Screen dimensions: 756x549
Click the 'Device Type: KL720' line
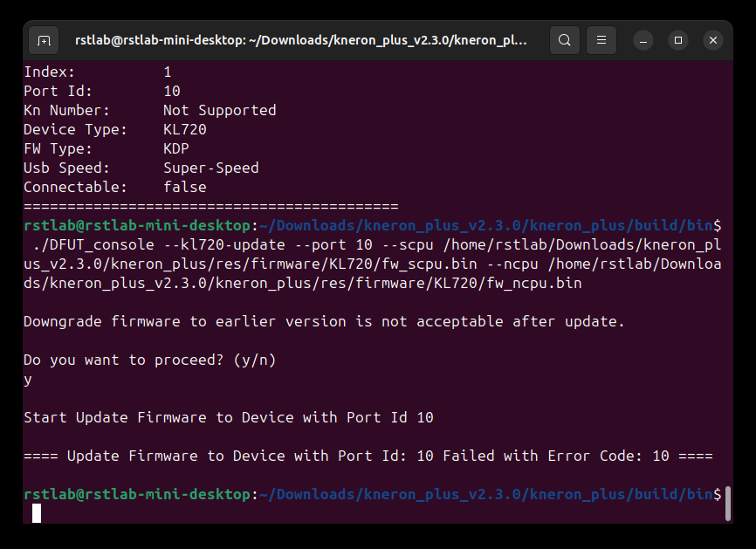[x=114, y=130]
